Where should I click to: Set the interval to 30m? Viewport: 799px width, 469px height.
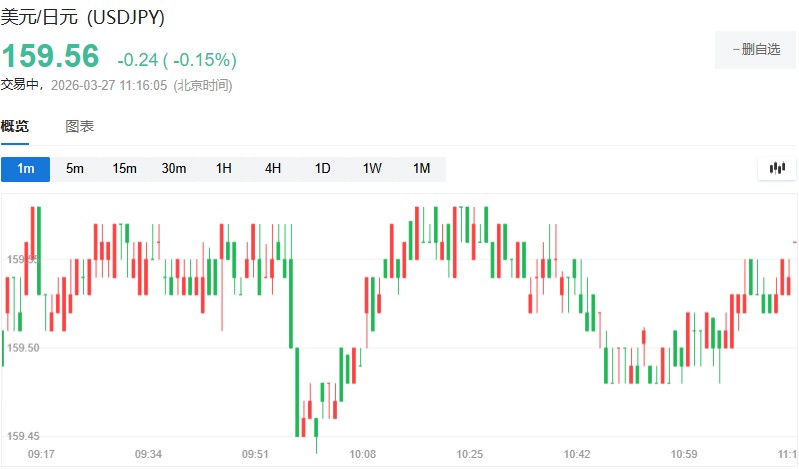pyautogui.click(x=174, y=168)
